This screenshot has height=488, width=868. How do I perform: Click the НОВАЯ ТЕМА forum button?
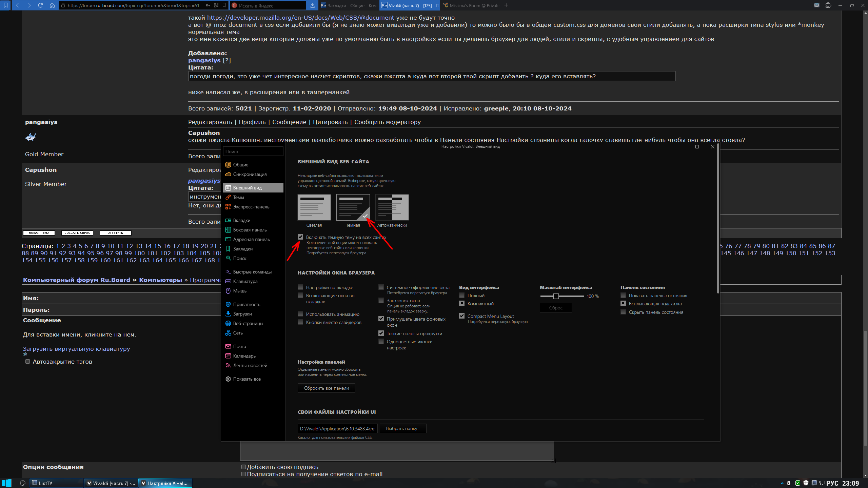(39, 233)
